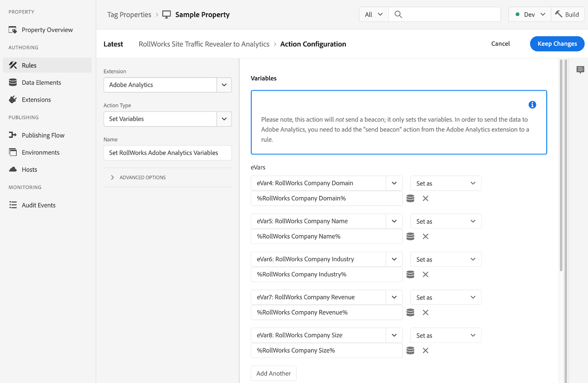The width and height of the screenshot is (588, 383).
Task: Click Cancel to discard changes
Action: (500, 44)
